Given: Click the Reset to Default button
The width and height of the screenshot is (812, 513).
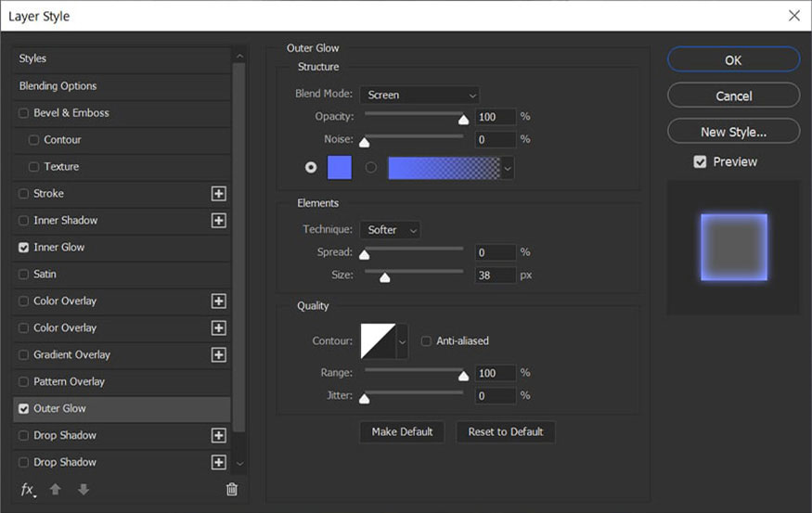Looking at the screenshot, I should pyautogui.click(x=506, y=431).
